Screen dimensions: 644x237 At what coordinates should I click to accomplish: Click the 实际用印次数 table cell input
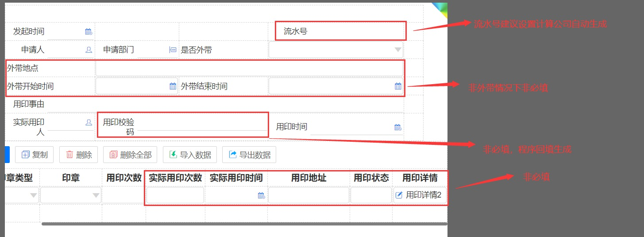pyautogui.click(x=175, y=195)
